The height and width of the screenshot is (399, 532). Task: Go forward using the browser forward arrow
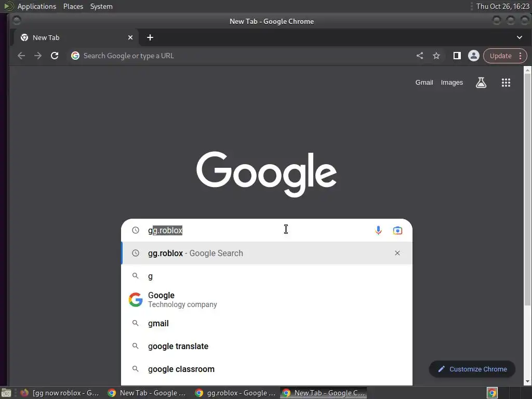coord(37,56)
